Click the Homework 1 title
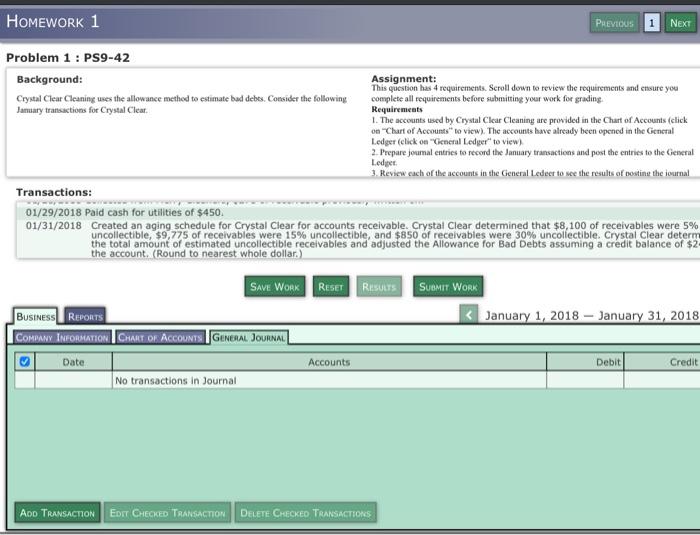700x535 pixels. [53, 21]
